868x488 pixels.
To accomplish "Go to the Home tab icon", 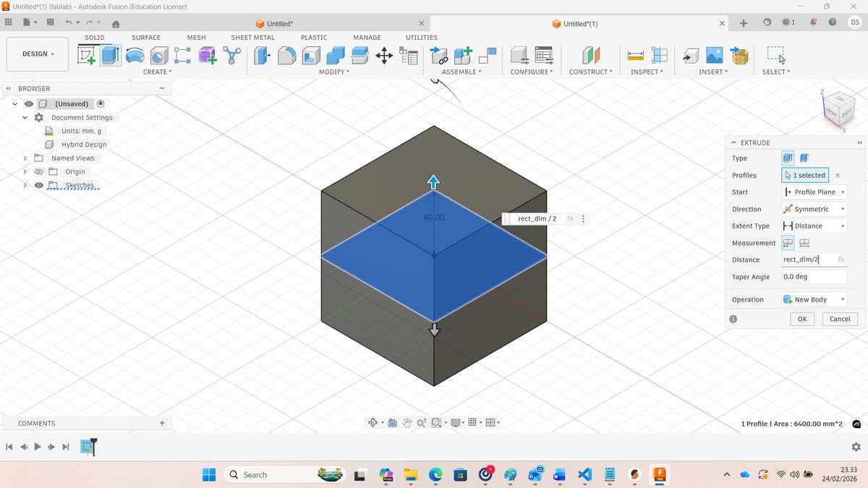I will tap(115, 24).
